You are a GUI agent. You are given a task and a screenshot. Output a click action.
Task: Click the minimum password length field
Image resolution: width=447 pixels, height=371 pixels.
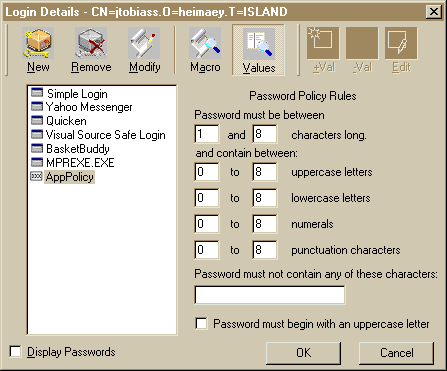click(x=207, y=134)
